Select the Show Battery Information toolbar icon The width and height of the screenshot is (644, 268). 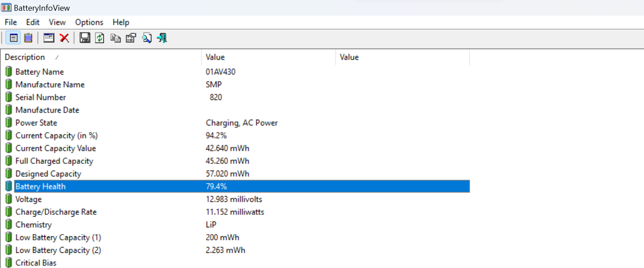pos(13,38)
